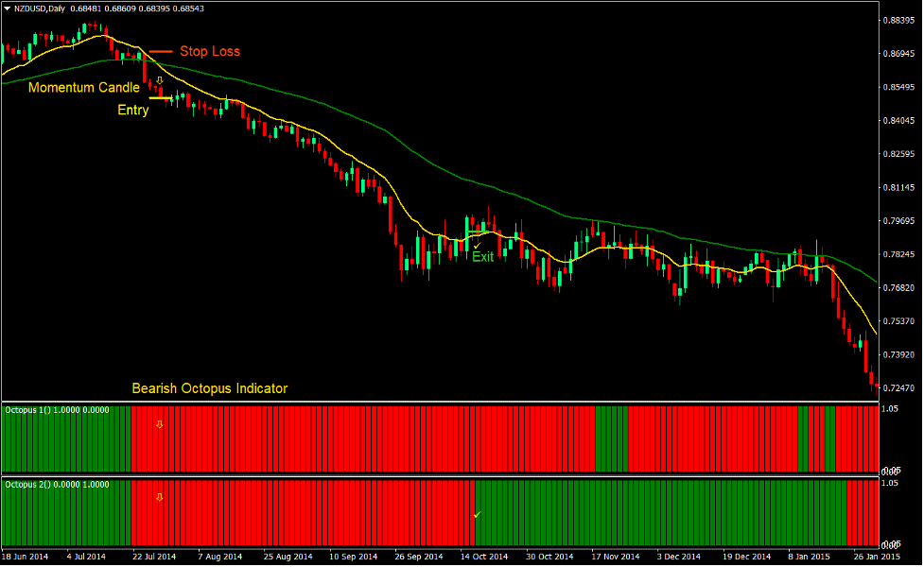This screenshot has height=567, width=924.
Task: Open the chart symbol dropdown arrow
Action: coord(8,8)
